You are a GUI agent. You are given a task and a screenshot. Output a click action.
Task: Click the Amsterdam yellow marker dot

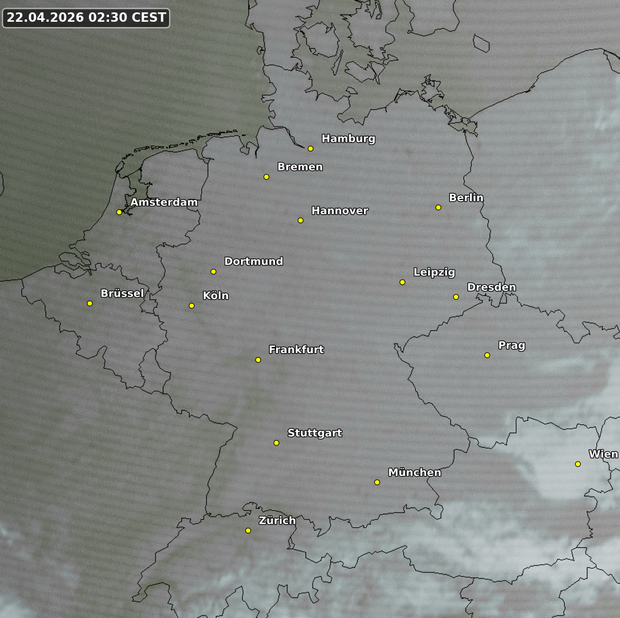pyautogui.click(x=119, y=212)
